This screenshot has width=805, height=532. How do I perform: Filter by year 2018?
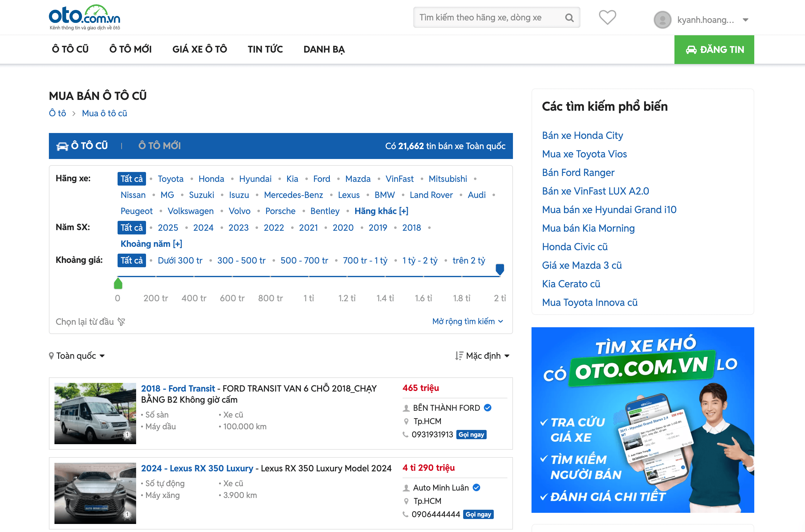pyautogui.click(x=411, y=228)
